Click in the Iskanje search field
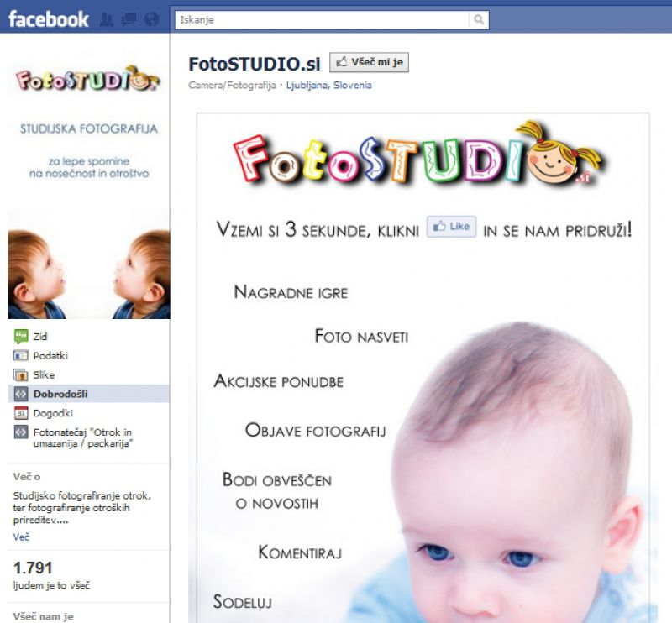672x623 pixels. 323,19
